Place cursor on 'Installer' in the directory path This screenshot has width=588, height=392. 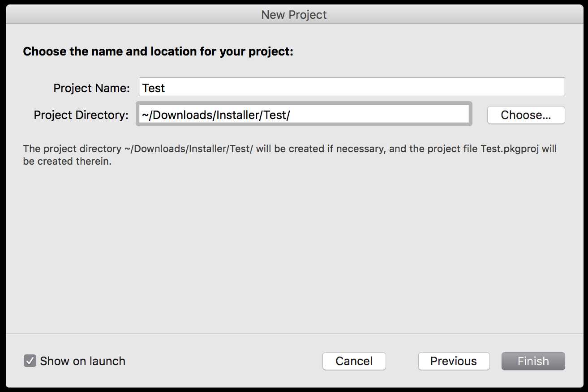coord(237,115)
